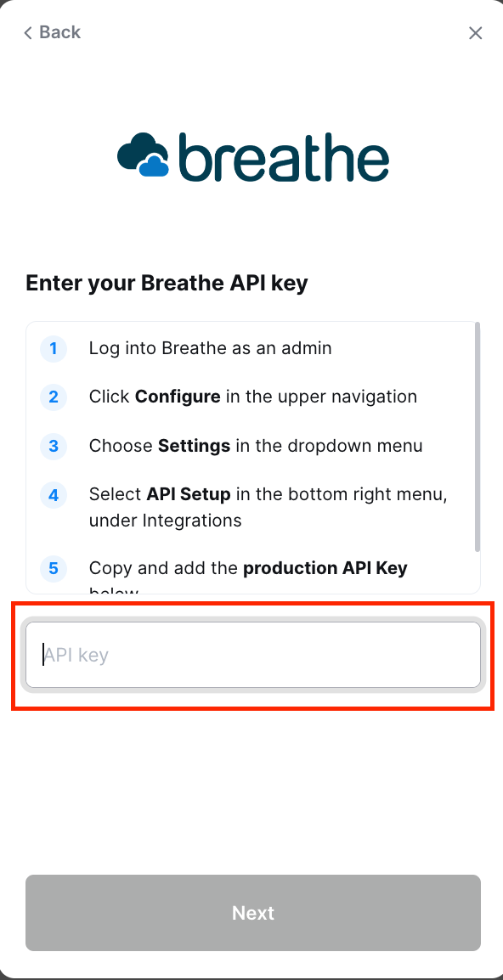Select the step 2 number badge

54,397
